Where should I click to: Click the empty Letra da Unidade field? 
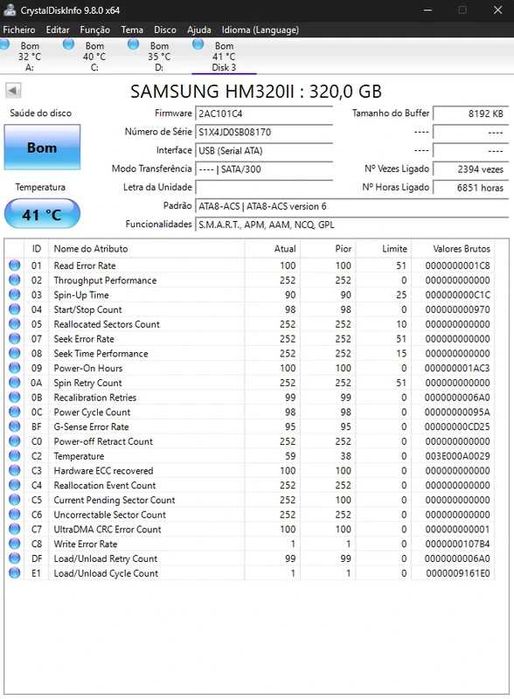pos(264,187)
